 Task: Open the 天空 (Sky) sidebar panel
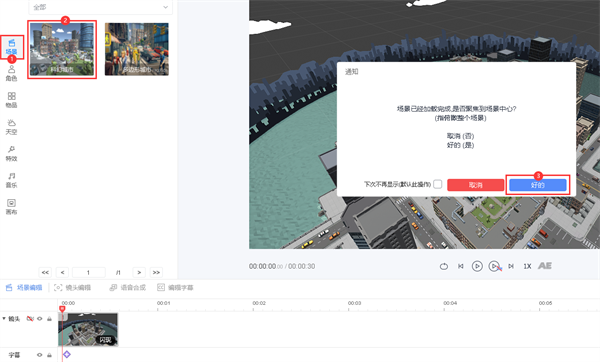[x=11, y=127]
